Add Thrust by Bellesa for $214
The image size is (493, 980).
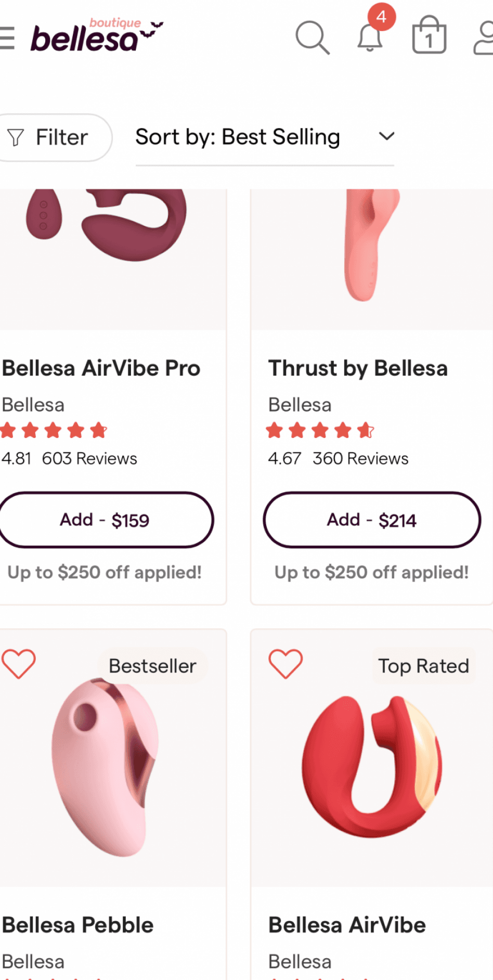[371, 520]
